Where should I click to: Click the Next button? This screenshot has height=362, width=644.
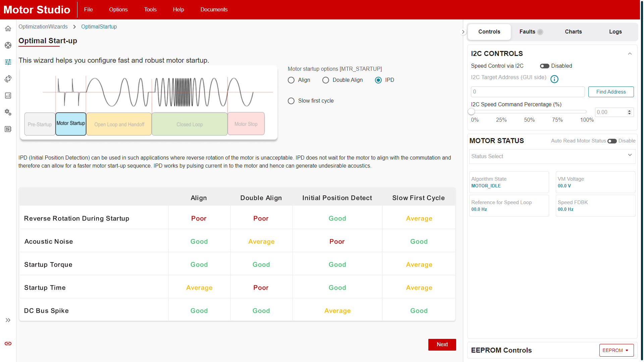(x=442, y=345)
